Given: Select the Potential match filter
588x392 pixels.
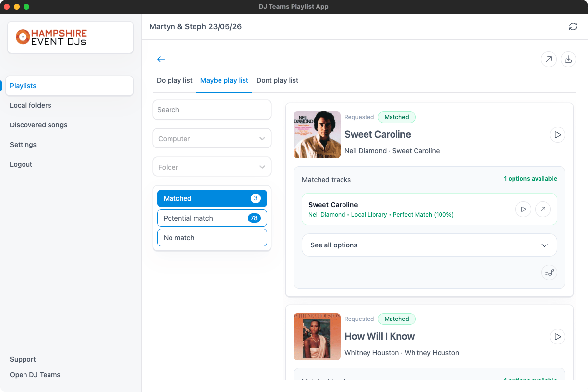Looking at the screenshot, I should point(212,218).
